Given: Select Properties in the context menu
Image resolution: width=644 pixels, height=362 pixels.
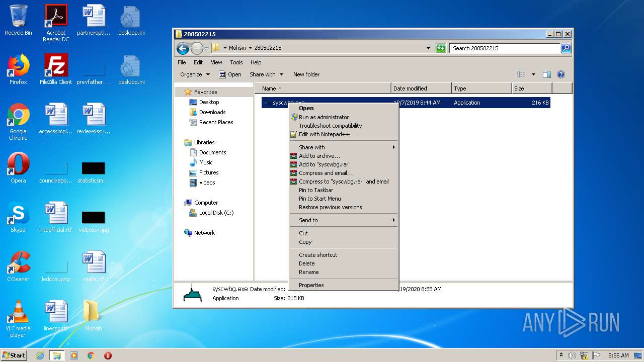Looking at the screenshot, I should pyautogui.click(x=343, y=285).
